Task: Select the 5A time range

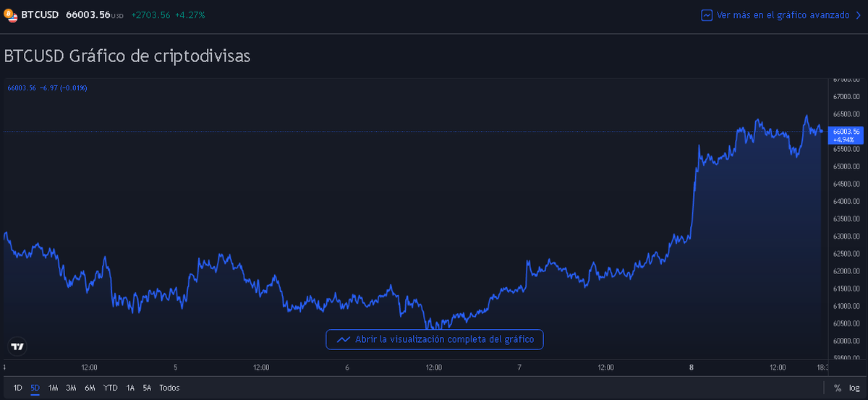Action: point(147,388)
